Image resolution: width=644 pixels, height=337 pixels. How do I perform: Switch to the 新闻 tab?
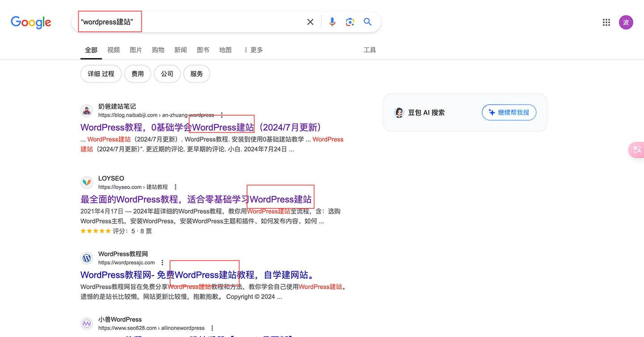click(181, 50)
